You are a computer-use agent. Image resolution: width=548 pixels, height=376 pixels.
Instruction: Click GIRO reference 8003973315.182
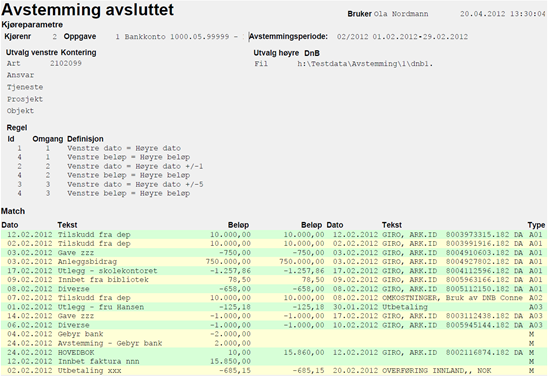(477, 234)
